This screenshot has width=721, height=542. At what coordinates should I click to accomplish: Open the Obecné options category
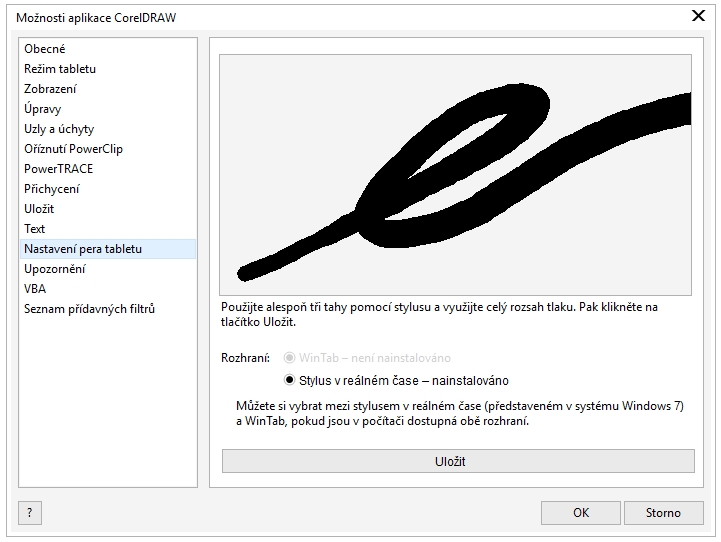pos(45,49)
